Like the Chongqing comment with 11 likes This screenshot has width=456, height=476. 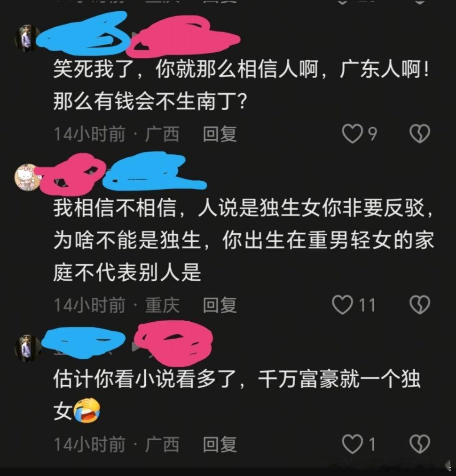[x=343, y=304]
